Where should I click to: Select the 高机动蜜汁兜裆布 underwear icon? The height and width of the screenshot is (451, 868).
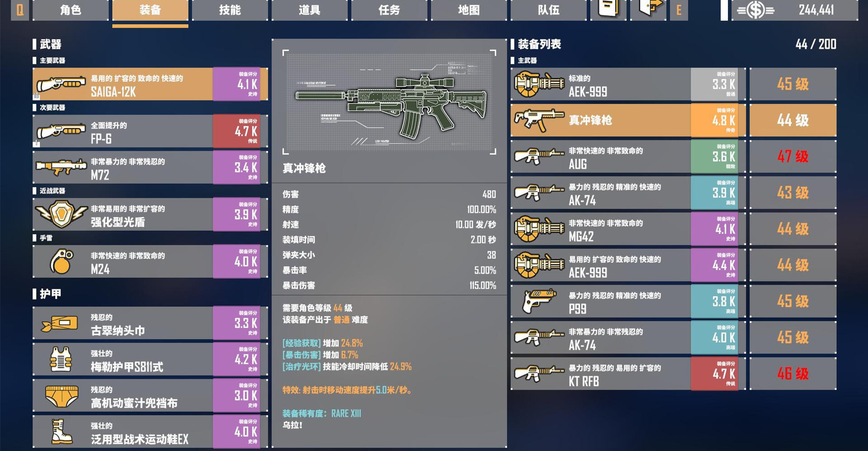click(61, 395)
